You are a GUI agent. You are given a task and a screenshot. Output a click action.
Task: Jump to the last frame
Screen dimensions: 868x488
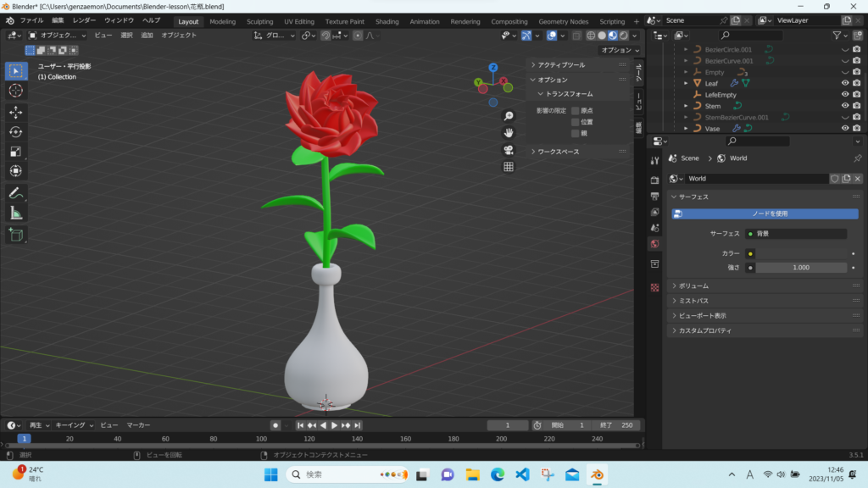tap(357, 425)
